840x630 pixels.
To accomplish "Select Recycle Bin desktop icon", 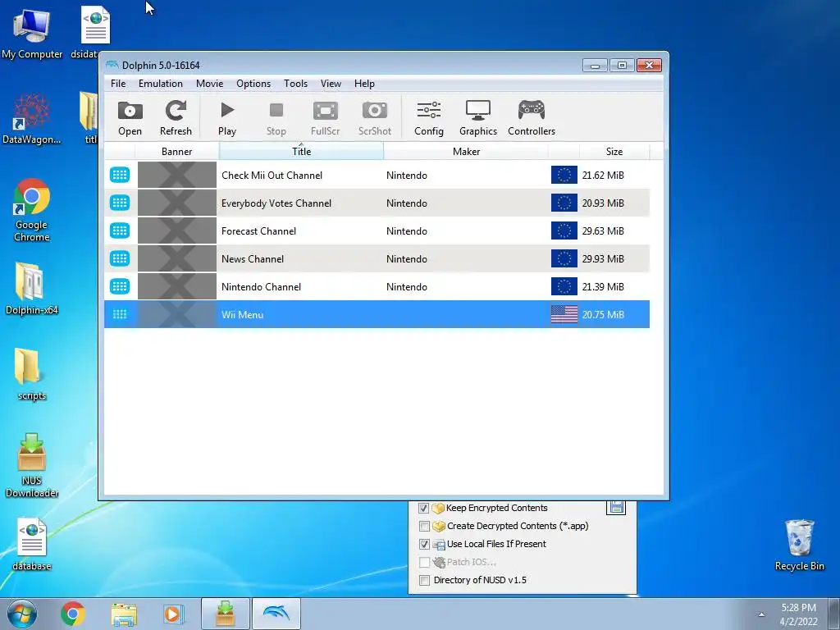I will [799, 545].
